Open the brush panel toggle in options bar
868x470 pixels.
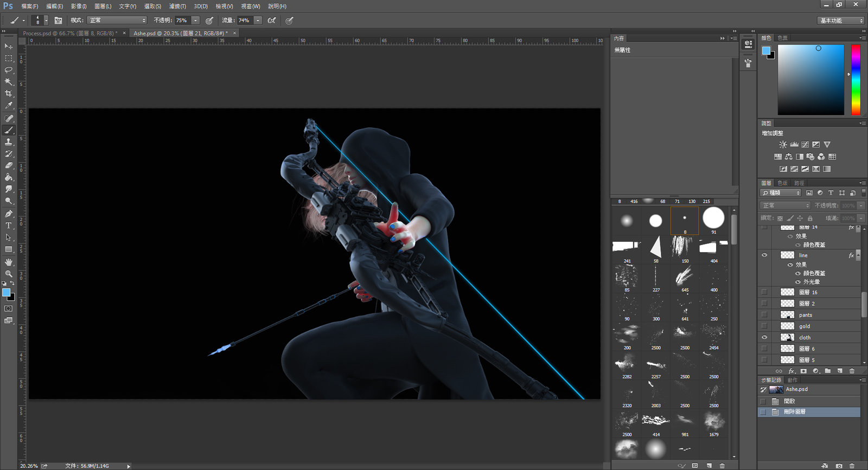click(x=58, y=20)
